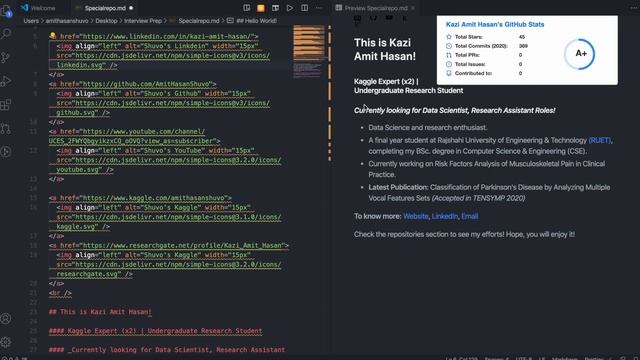Open the Accounts menu icon
Image resolution: width=640 pixels, height=360 pixels.
point(6,318)
